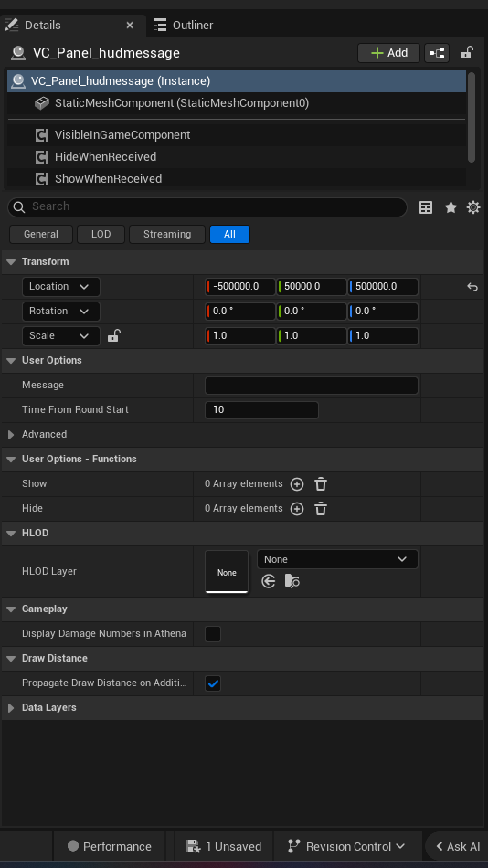
Task: Open the Ask AI panel
Action: 458,846
